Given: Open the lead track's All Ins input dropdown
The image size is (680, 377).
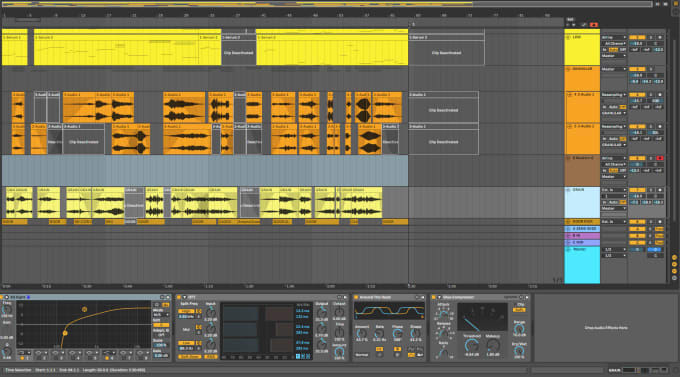Looking at the screenshot, I should click(614, 37).
